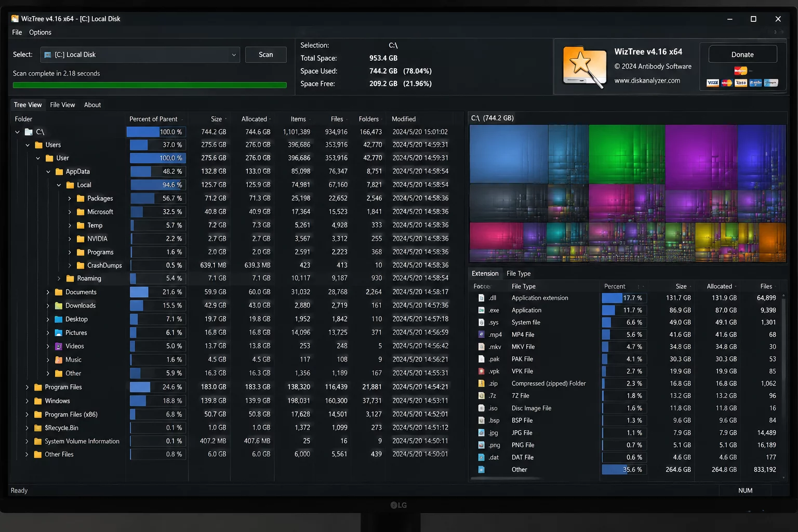The image size is (798, 532).
Task: Click the .jpg file type icon
Action: [x=482, y=433]
